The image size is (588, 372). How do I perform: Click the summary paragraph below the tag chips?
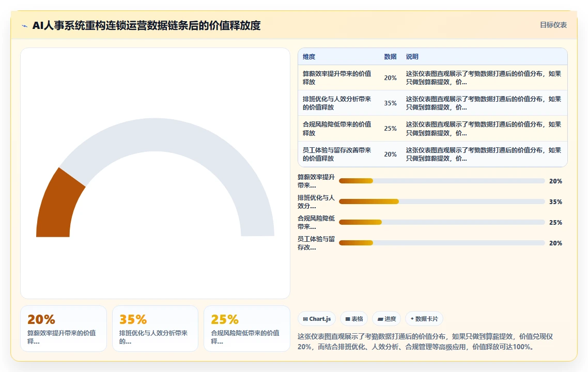425,342
